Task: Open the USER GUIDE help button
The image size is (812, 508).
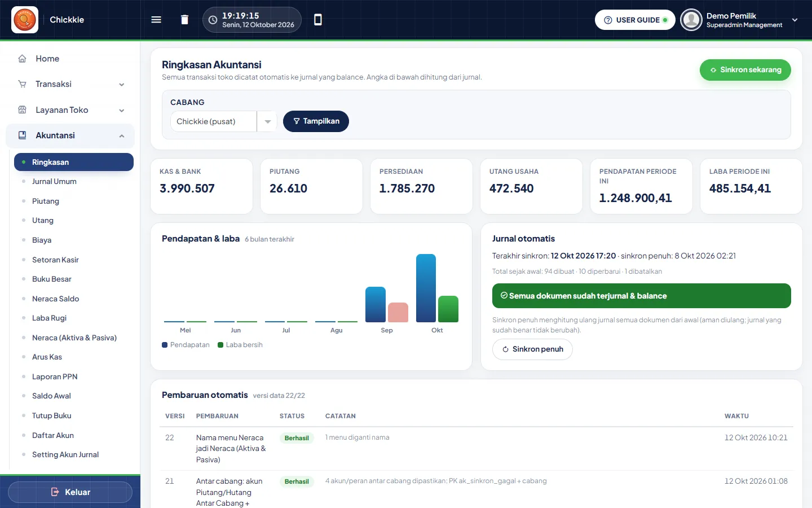Action: pos(635,20)
